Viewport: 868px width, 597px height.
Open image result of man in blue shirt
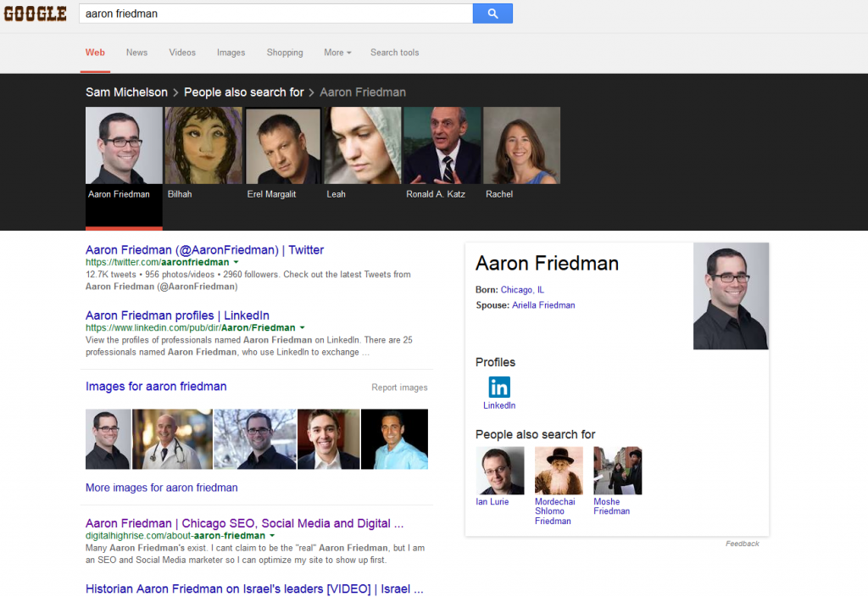(395, 439)
